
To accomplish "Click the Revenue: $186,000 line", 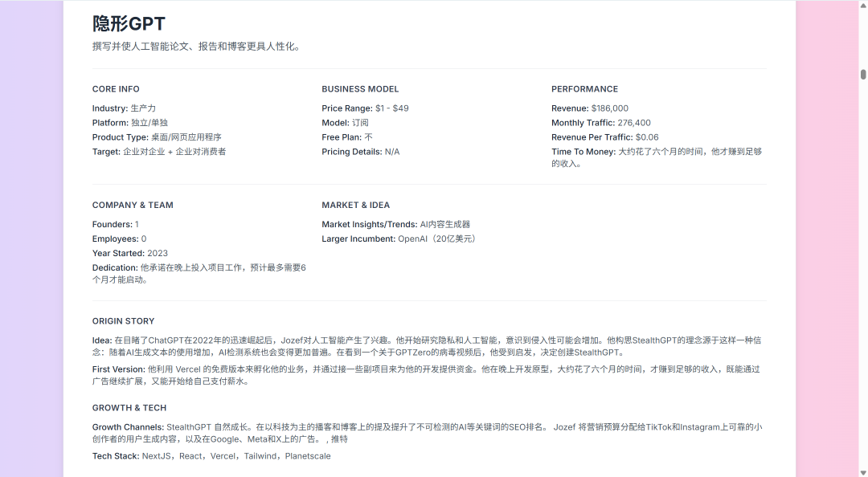I will click(x=590, y=108).
